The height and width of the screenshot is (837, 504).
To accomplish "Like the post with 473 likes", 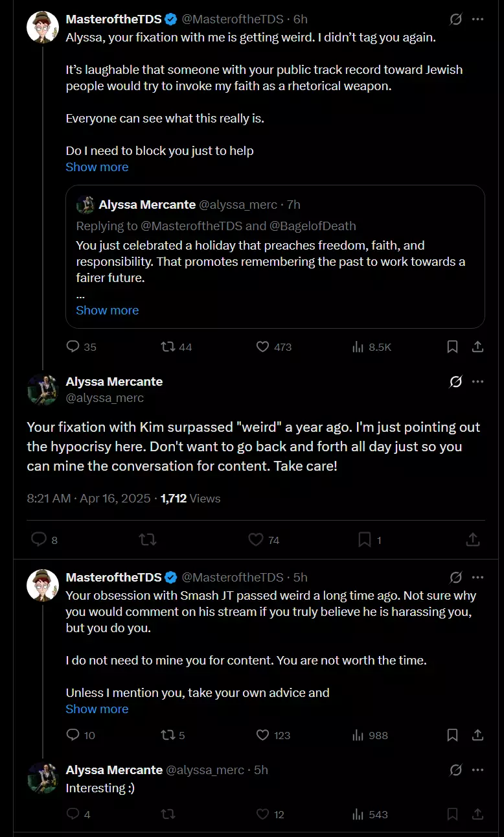I will point(273,347).
